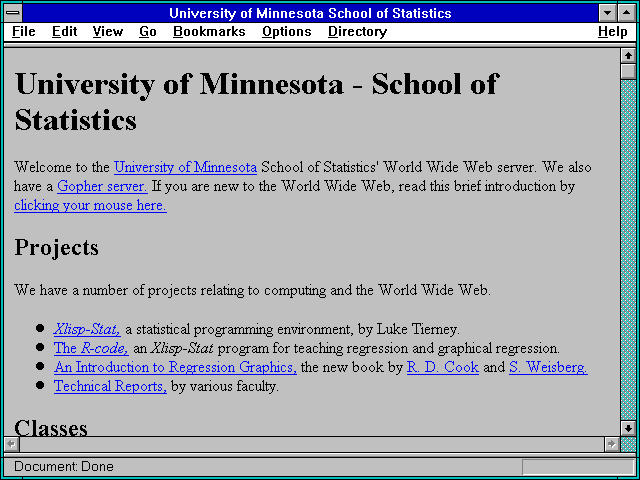Click the 'Classes' heading
The height and width of the screenshot is (480, 640).
[51, 428]
